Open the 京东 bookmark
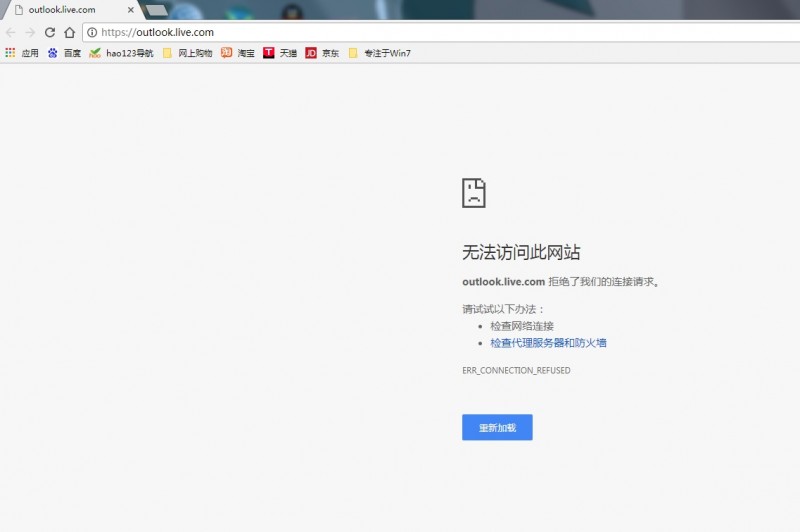 322,53
